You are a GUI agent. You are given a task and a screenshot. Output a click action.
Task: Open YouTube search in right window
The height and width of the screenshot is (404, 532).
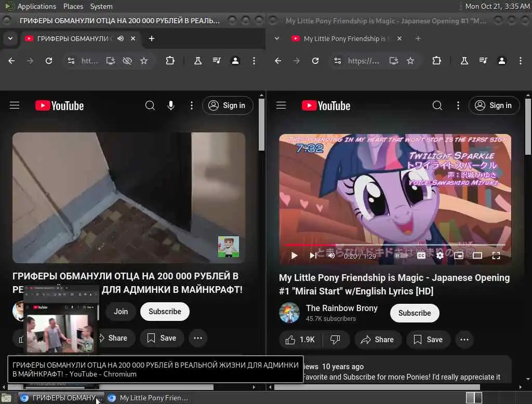pos(437,105)
